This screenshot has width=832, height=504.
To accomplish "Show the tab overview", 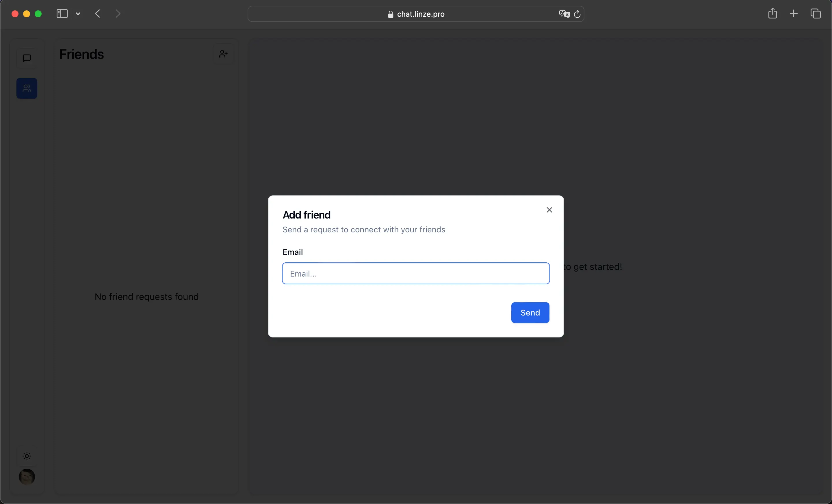I will (x=816, y=14).
